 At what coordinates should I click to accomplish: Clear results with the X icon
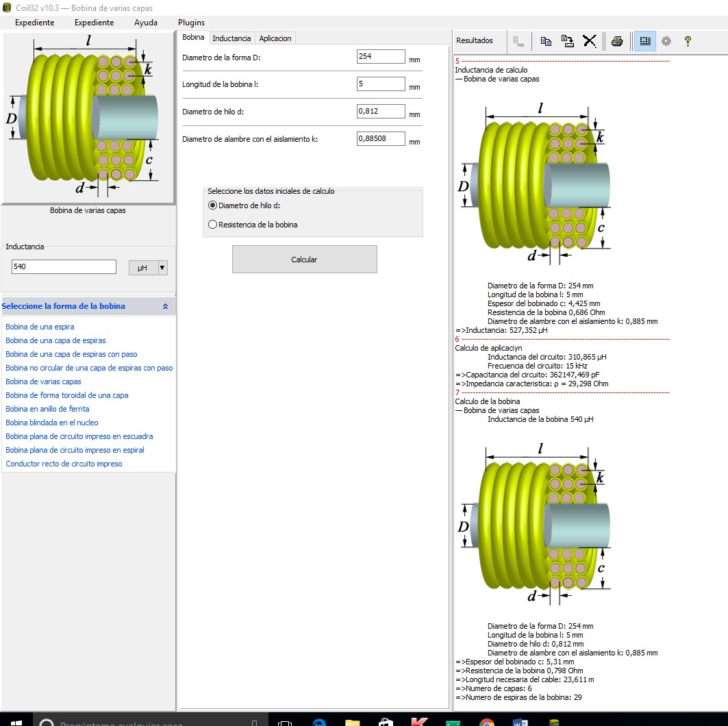590,41
